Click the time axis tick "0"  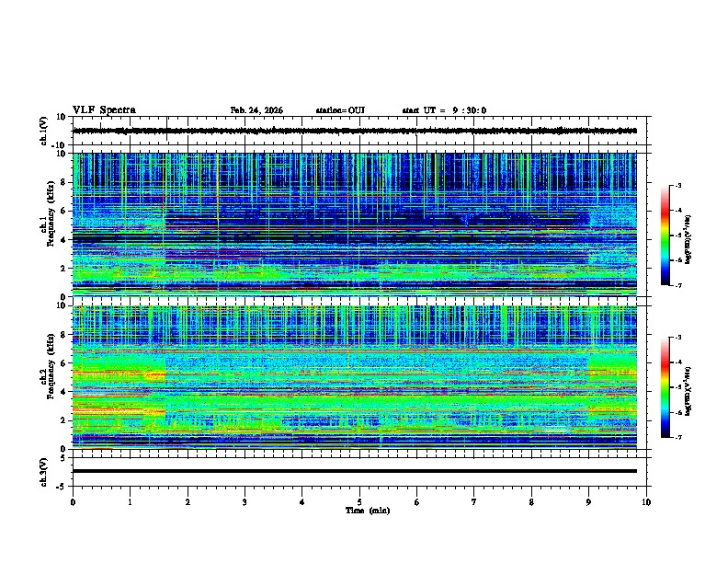tap(73, 502)
